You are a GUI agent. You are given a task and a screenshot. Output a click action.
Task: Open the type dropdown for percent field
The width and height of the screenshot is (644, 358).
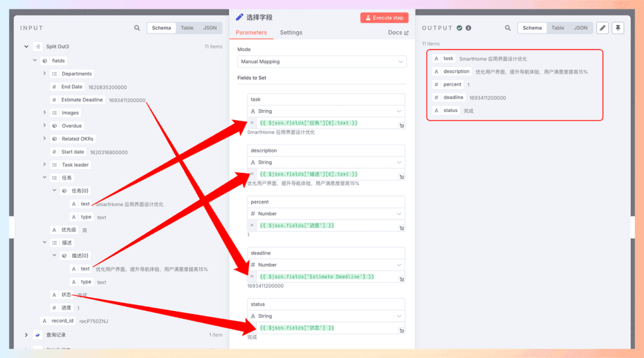point(326,213)
